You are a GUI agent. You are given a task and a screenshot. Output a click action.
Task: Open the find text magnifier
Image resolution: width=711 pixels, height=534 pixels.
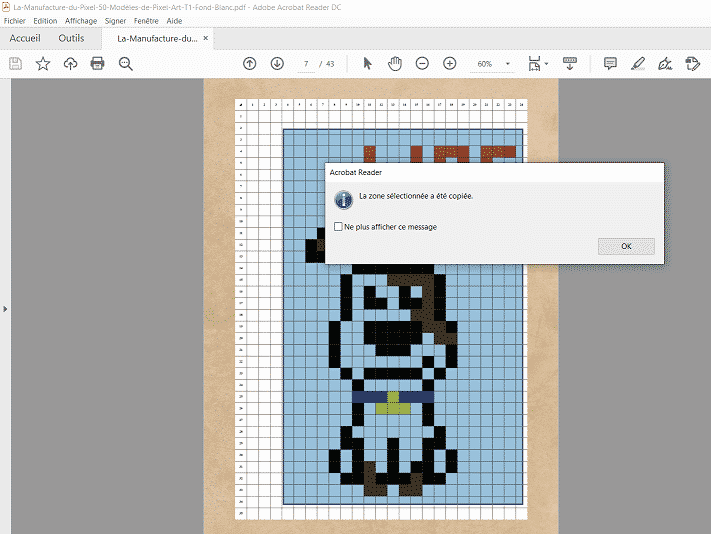[x=126, y=63]
